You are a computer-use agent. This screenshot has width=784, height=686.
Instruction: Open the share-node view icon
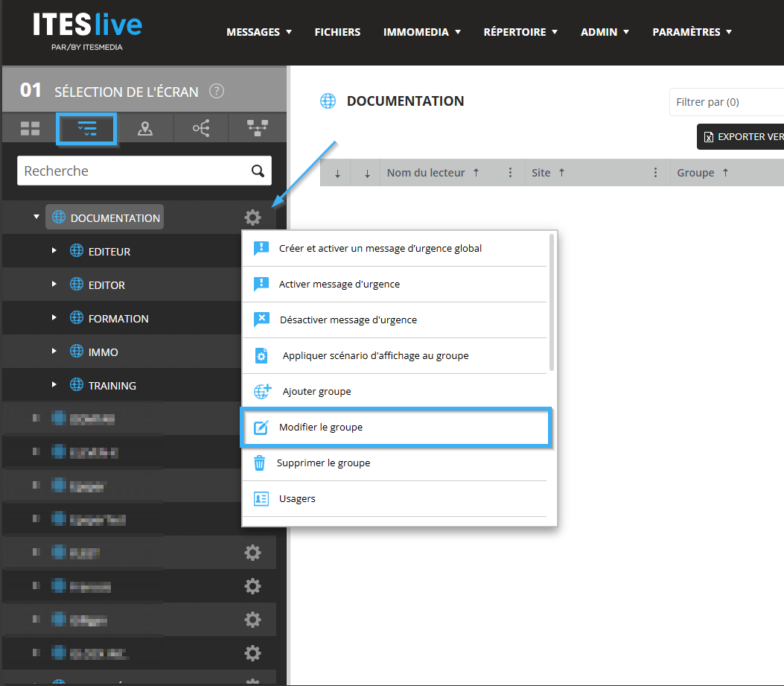click(x=201, y=129)
